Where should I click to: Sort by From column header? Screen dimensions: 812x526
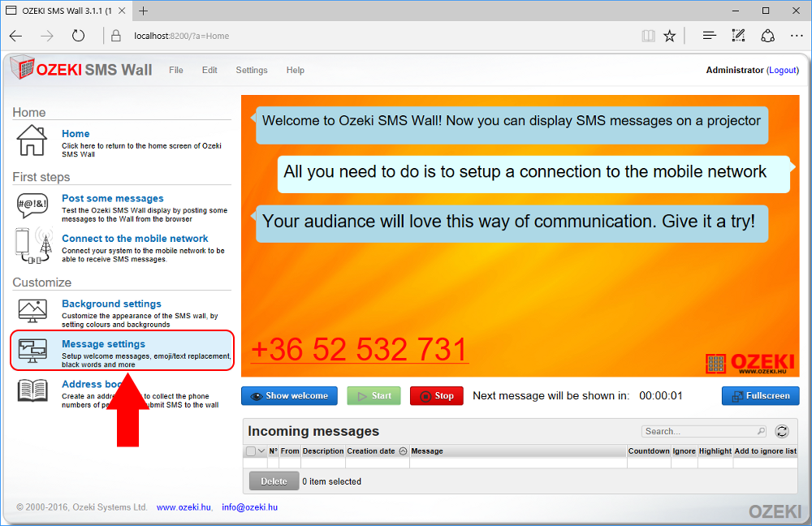(x=290, y=451)
